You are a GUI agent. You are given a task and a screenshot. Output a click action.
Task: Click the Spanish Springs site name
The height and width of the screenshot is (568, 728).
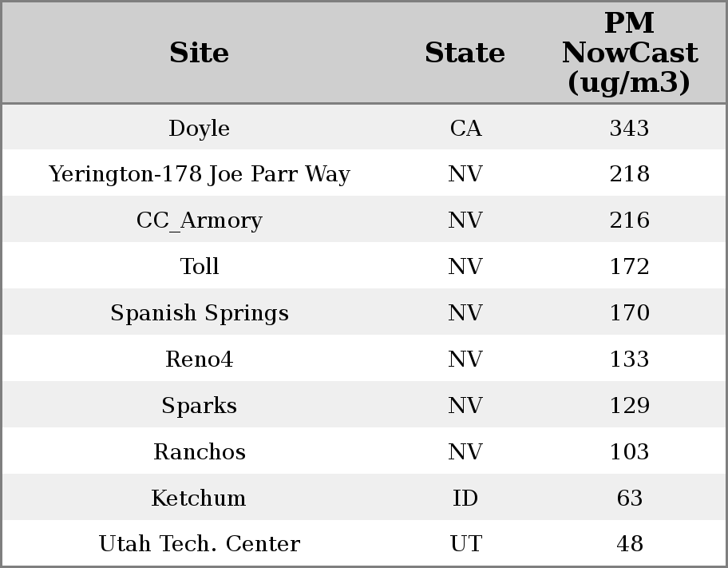200,313
